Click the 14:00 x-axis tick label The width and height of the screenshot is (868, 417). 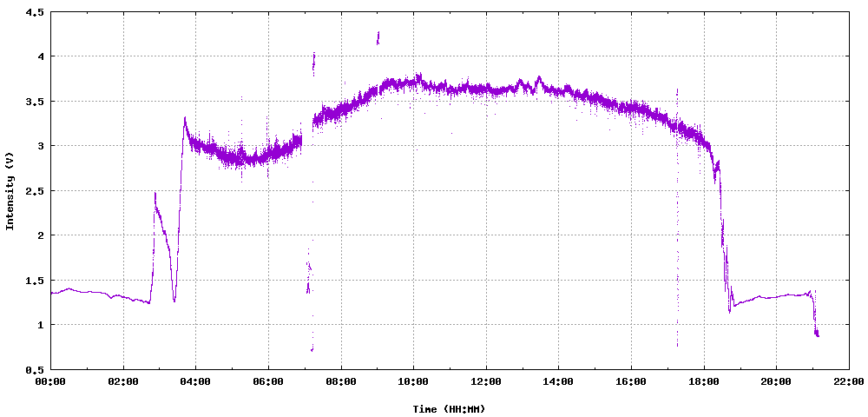click(x=558, y=381)
